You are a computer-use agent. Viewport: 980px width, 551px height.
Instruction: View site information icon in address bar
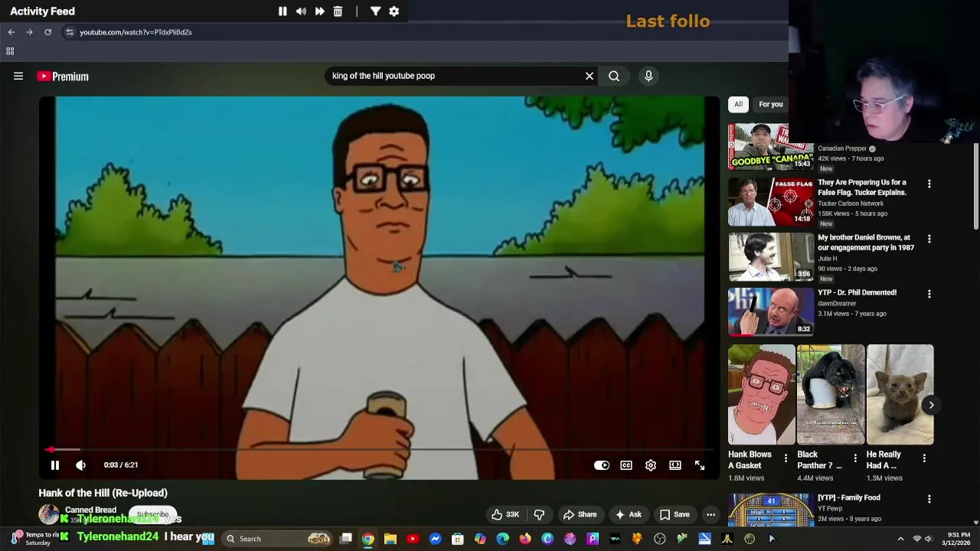(x=70, y=32)
